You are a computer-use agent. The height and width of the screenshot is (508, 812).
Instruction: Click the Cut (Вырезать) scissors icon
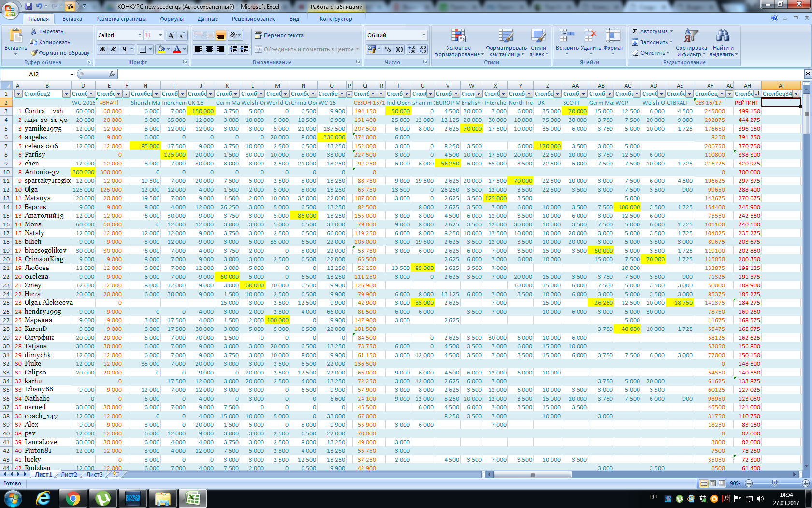tap(34, 31)
